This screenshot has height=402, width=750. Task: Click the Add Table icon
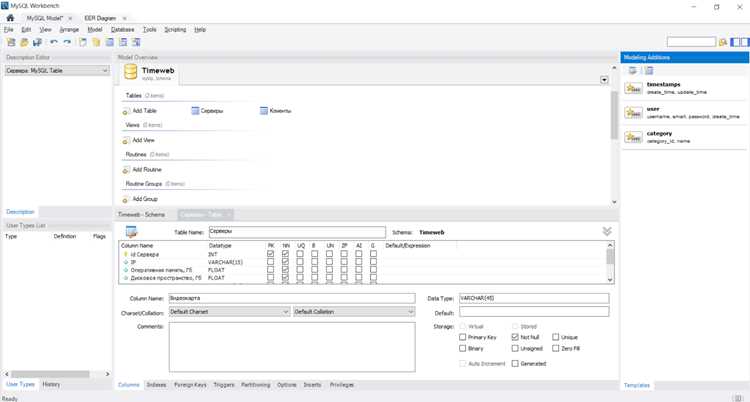[126, 111]
